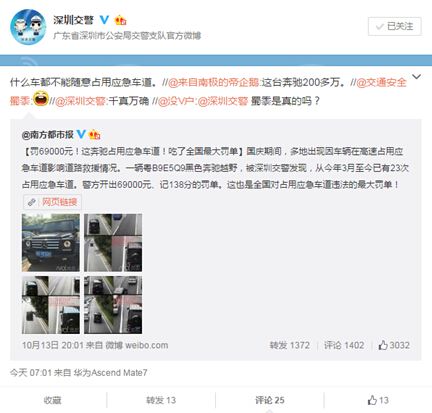This screenshot has height=413, width=432.
Task: Click the laughing emoji in the post text
Action: 41,99
